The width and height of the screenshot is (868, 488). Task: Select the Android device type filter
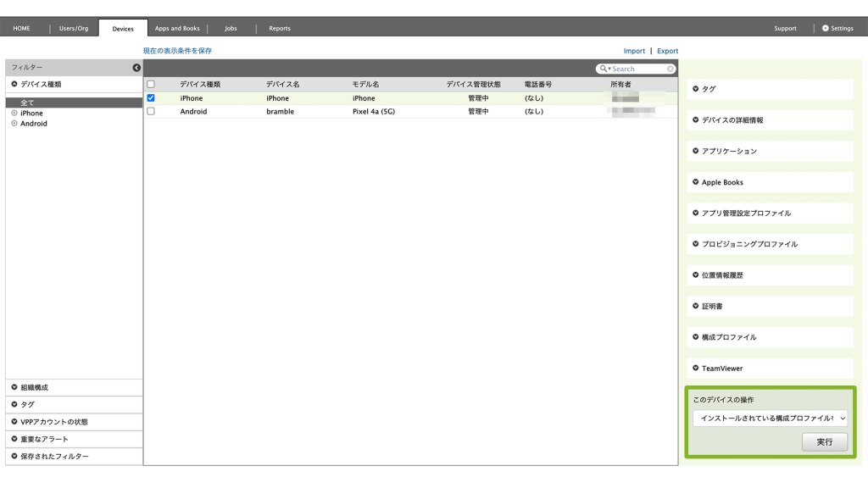(34, 124)
